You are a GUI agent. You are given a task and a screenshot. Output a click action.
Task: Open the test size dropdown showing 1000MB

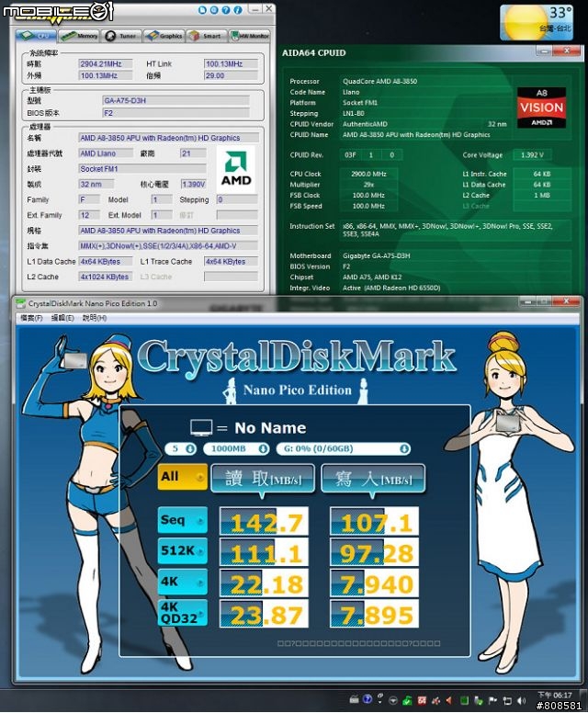click(236, 448)
